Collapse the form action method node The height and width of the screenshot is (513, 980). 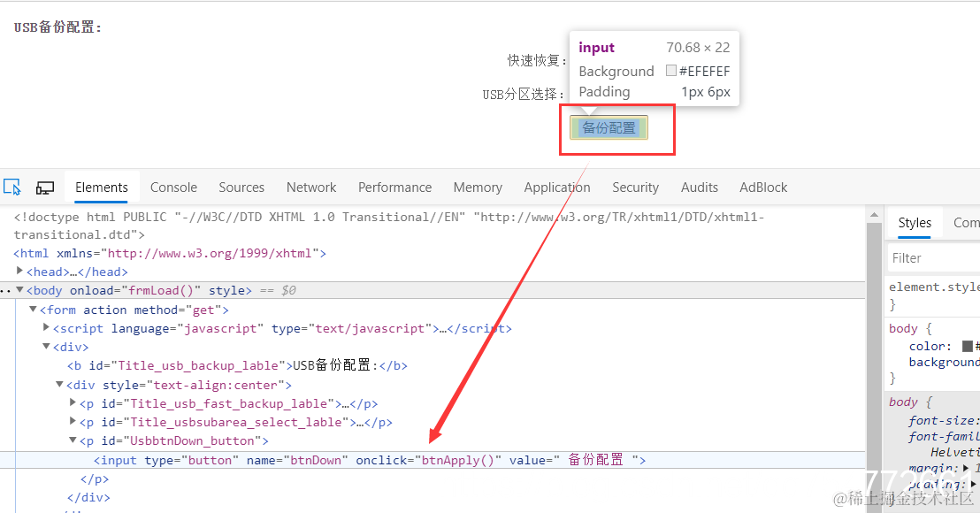33,310
